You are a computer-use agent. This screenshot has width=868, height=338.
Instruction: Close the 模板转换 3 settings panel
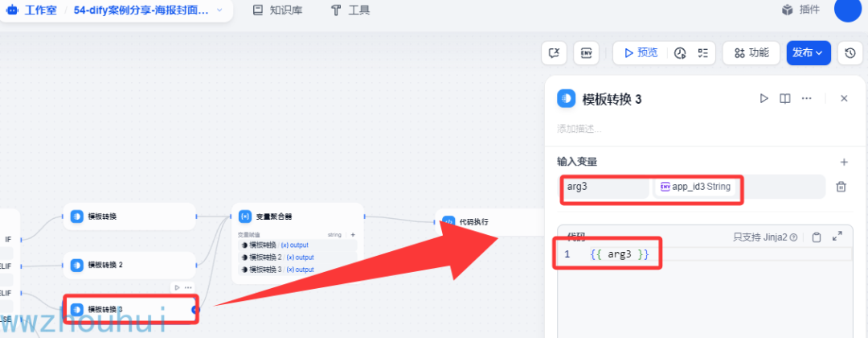click(x=844, y=99)
